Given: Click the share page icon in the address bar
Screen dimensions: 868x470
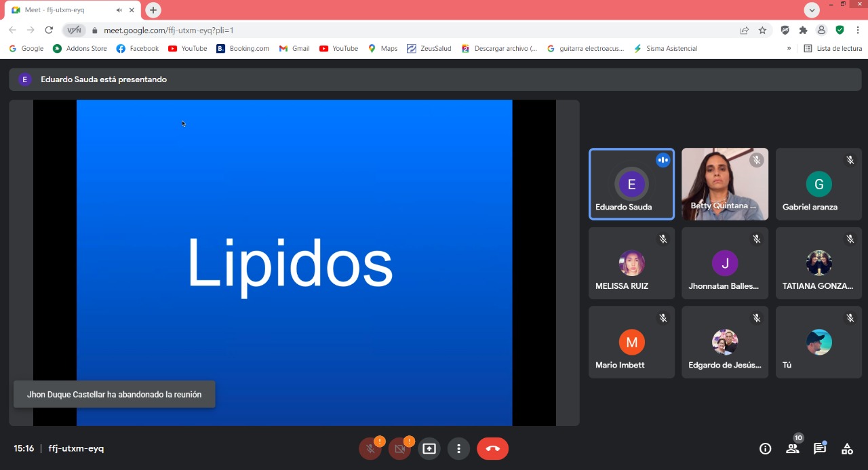Looking at the screenshot, I should [745, 30].
